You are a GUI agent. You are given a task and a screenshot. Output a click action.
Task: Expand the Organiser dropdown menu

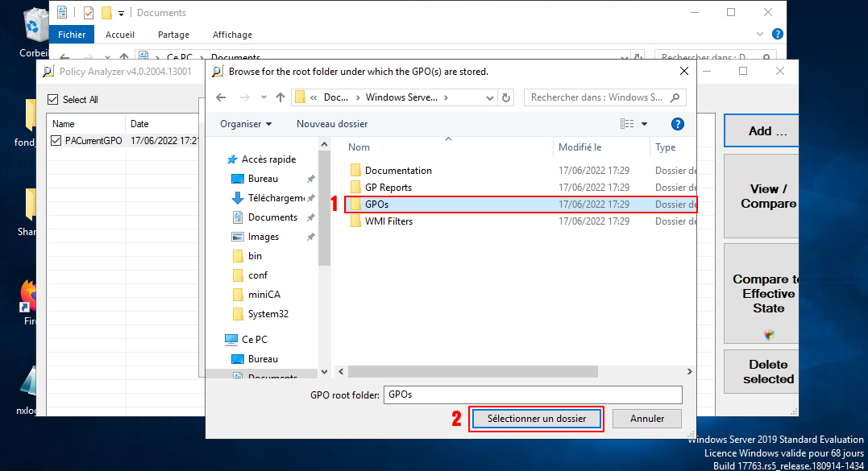246,124
